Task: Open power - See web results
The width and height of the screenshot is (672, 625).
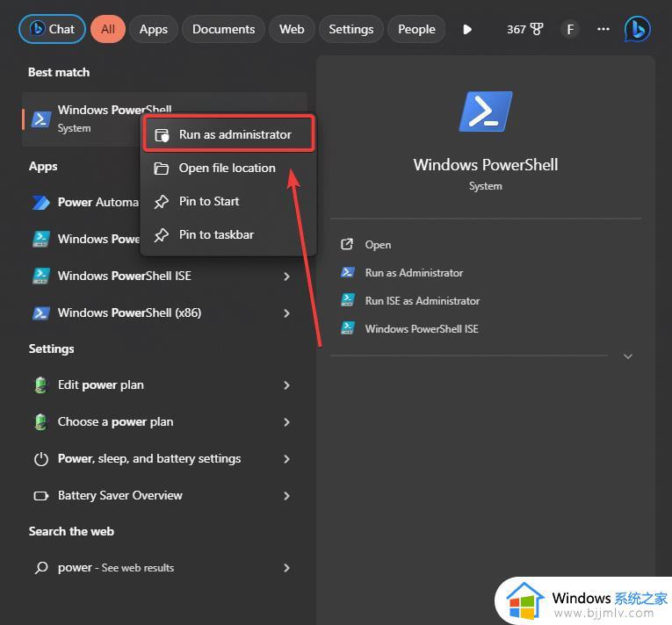Action: coord(163,568)
